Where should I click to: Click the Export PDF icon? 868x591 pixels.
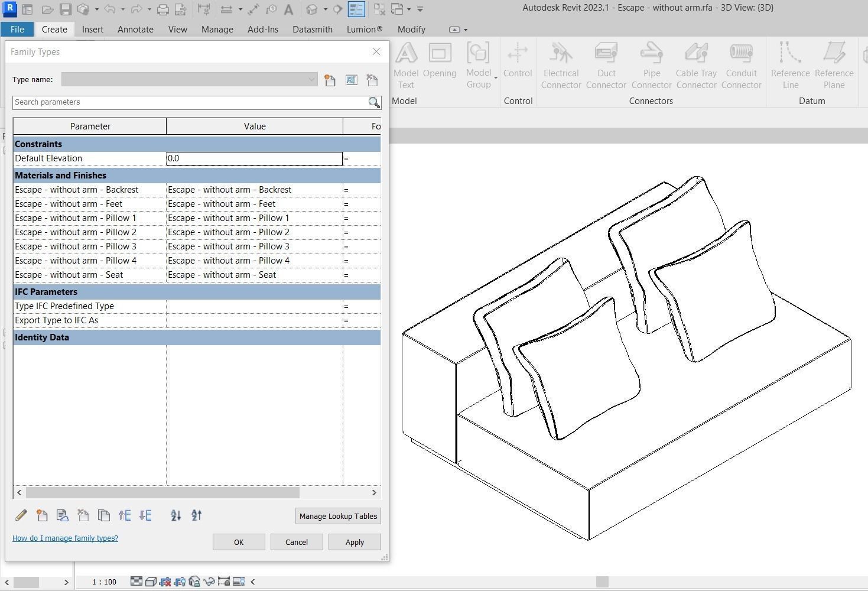coord(181,9)
